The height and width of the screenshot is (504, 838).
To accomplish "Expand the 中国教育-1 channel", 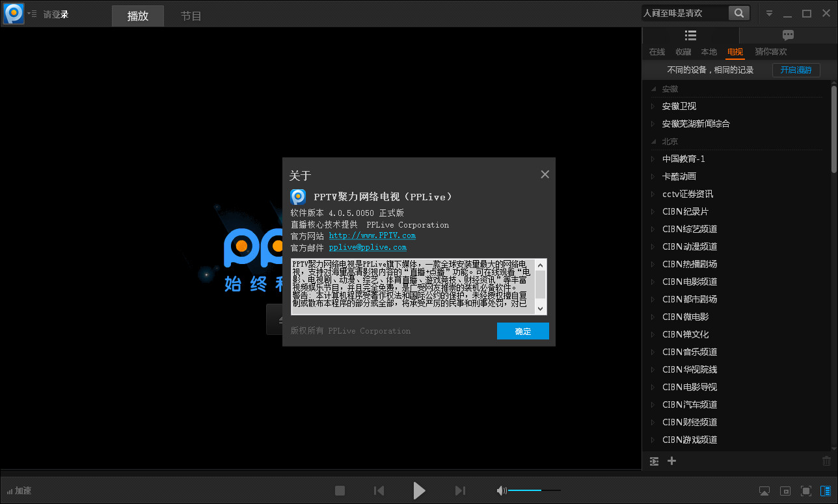I will (x=655, y=159).
